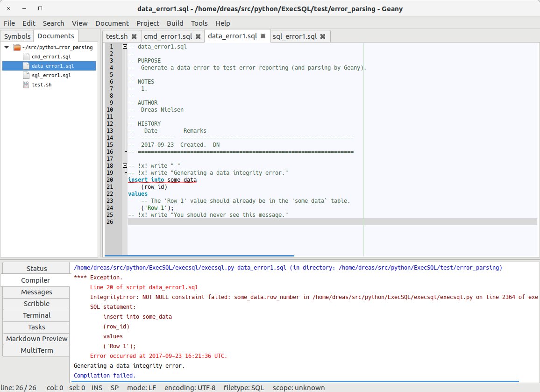Open the Status message tab
This screenshot has width=540, height=392.
tap(36, 268)
